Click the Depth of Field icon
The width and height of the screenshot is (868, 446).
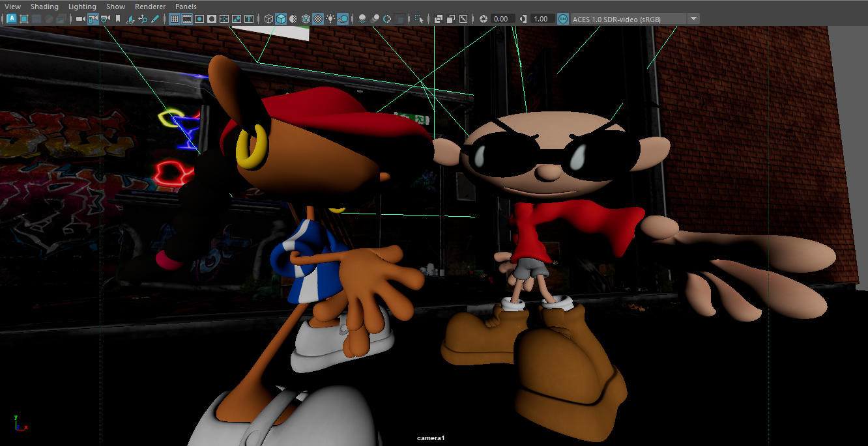(x=399, y=19)
